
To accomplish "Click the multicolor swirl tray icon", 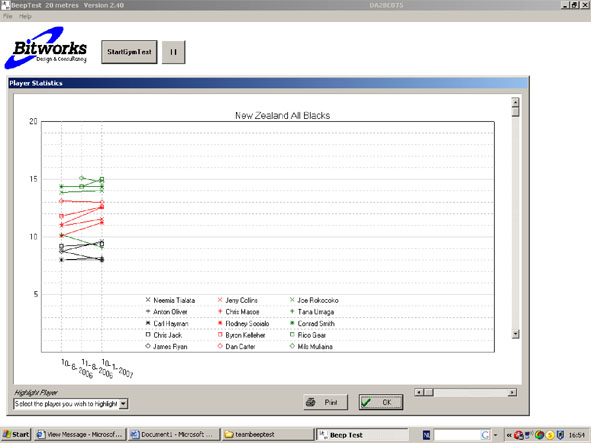I will point(539,435).
